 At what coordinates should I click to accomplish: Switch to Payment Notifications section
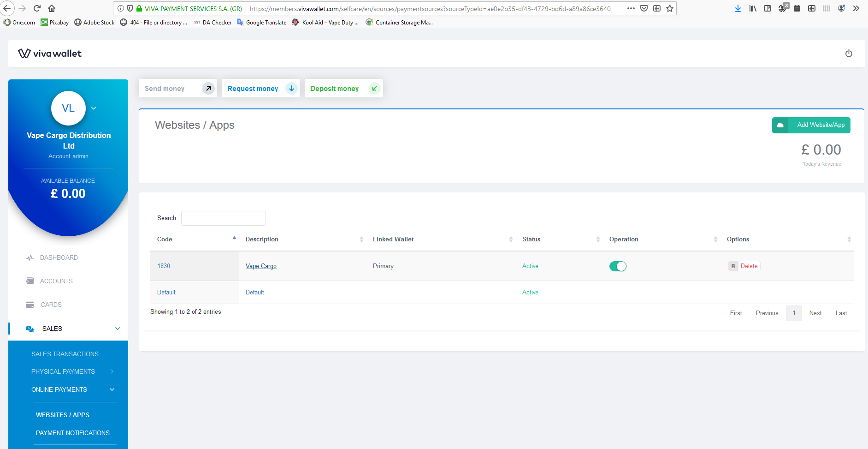pyautogui.click(x=72, y=433)
